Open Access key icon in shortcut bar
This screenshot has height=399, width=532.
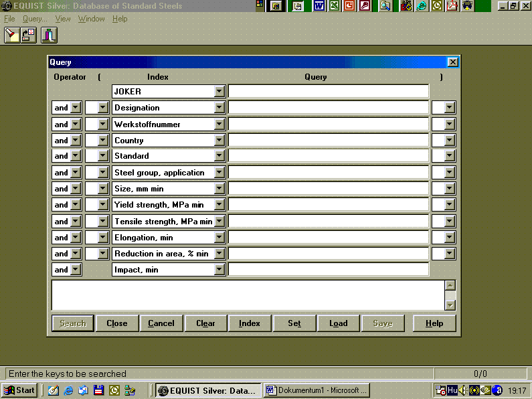[x=365, y=6]
